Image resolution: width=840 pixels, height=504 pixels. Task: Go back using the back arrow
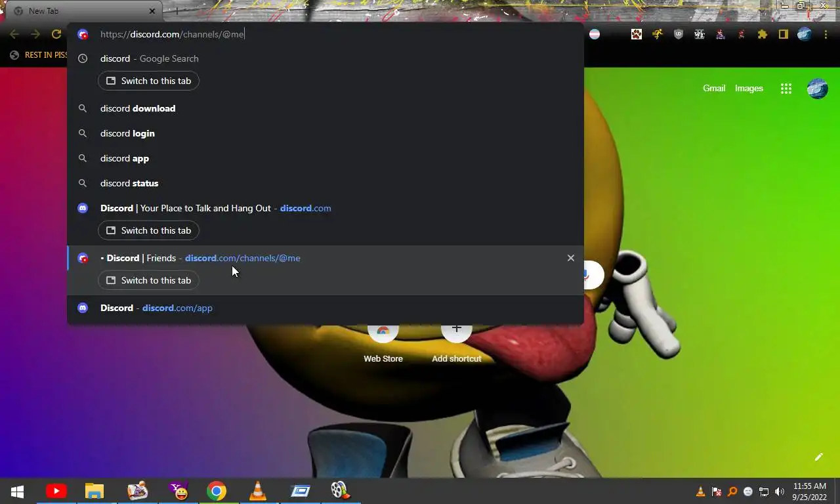click(14, 34)
